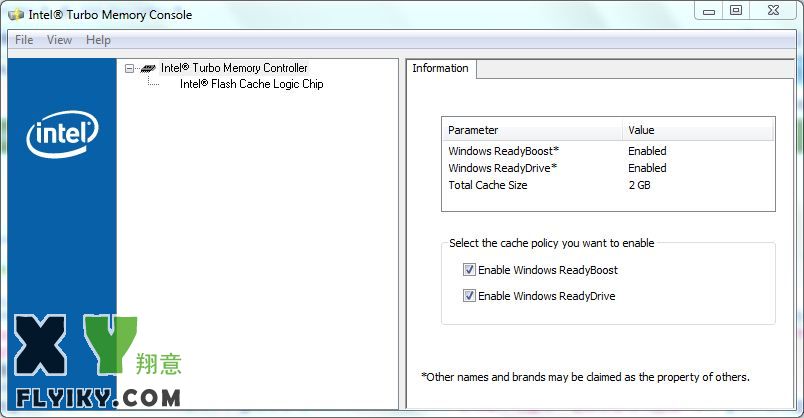Open the Help menu
Image resolution: width=804 pixels, height=418 pixels.
[98, 40]
